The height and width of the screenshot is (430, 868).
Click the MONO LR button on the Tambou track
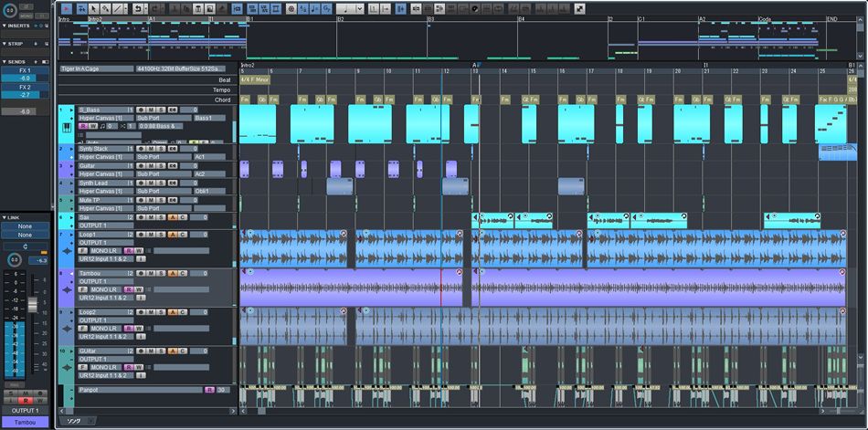click(106, 289)
